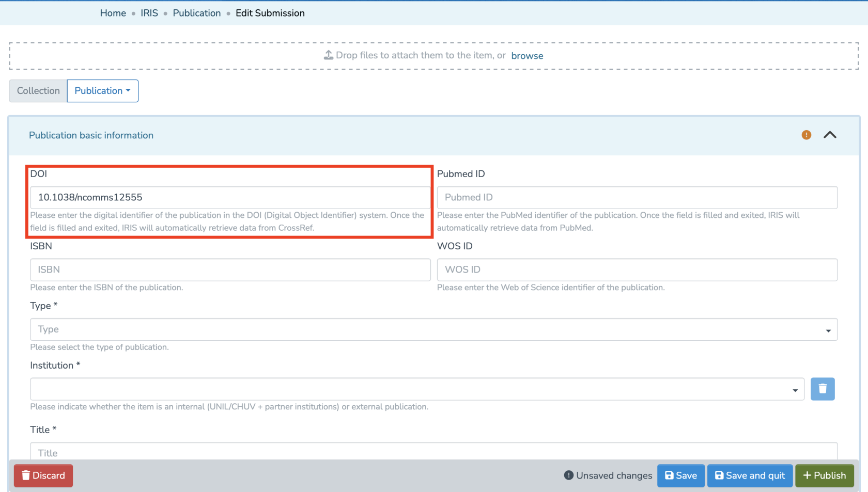Open the Publication dropdown button
The image size is (868, 492).
tap(103, 91)
